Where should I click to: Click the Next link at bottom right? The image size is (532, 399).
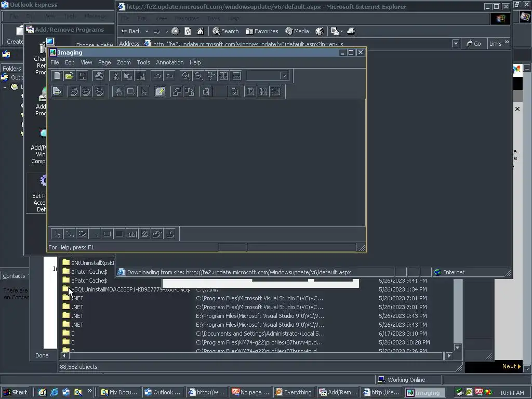(x=511, y=366)
